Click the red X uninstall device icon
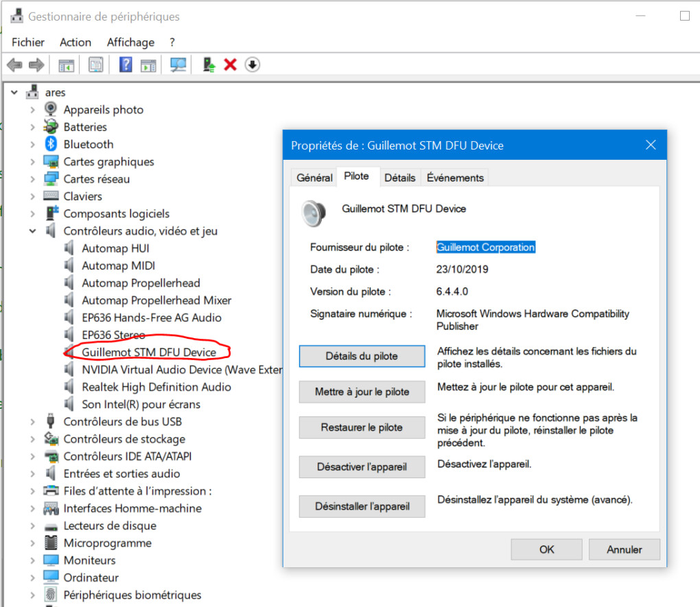 [231, 64]
